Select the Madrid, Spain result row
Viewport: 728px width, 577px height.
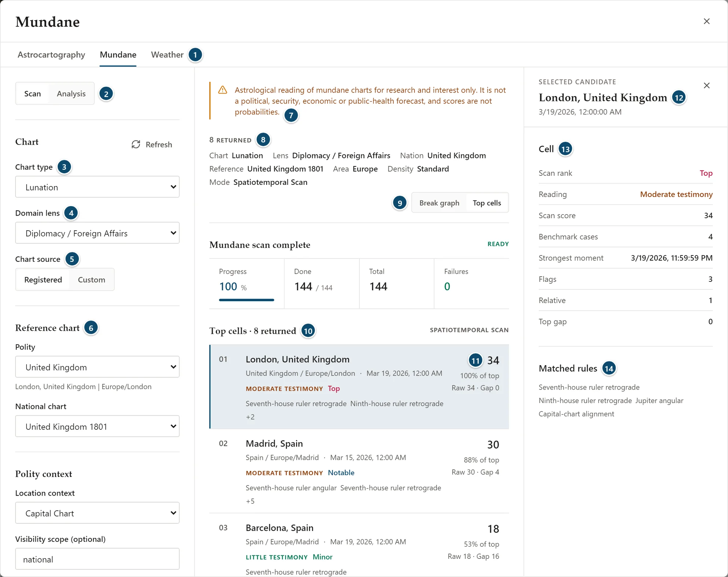[359, 471]
